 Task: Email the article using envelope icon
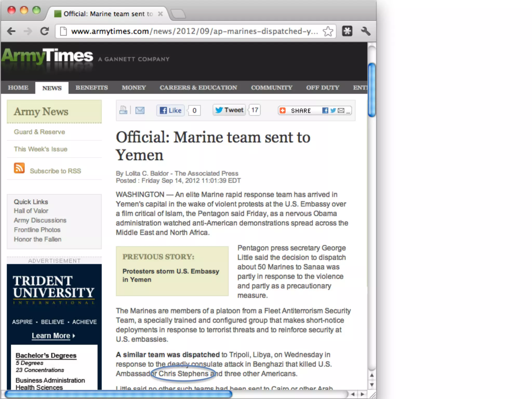point(140,110)
